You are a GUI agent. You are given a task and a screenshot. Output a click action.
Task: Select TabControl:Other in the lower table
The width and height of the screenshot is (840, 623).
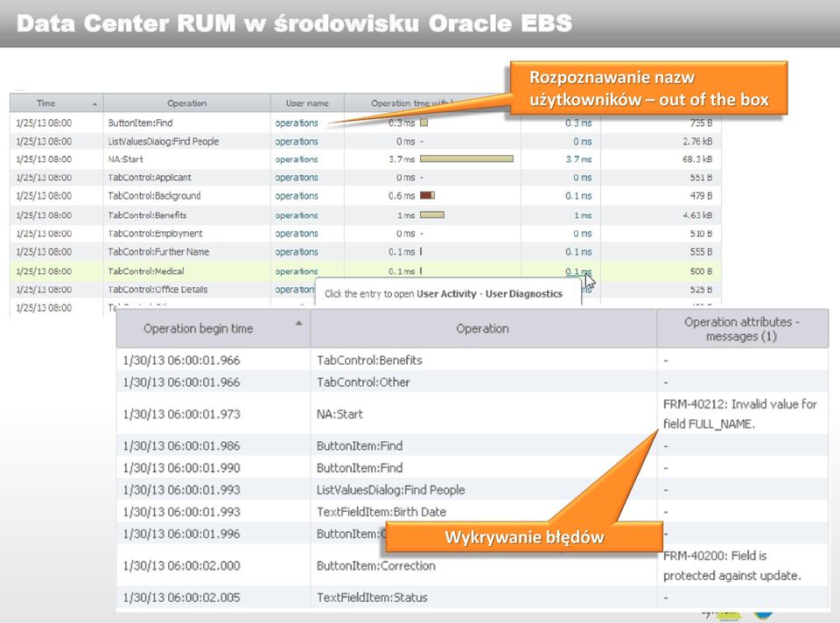click(x=363, y=382)
